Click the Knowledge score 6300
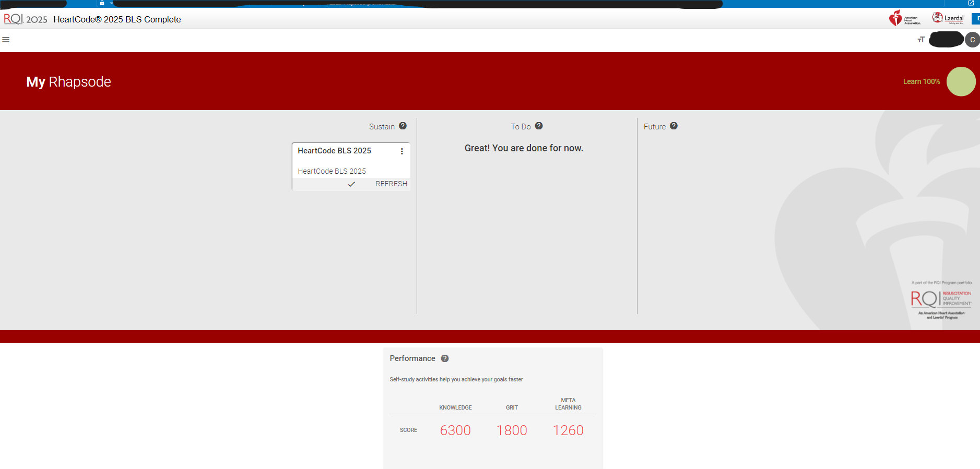 (x=455, y=430)
